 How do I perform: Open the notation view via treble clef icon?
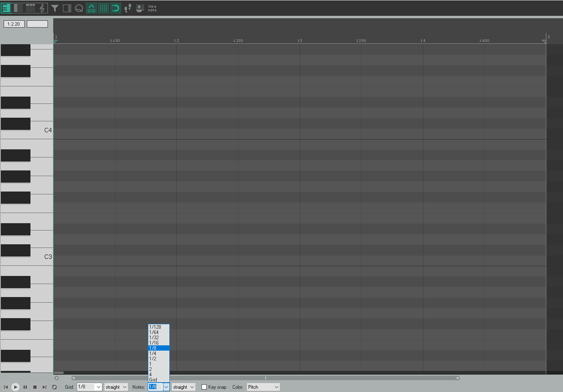pos(42,8)
